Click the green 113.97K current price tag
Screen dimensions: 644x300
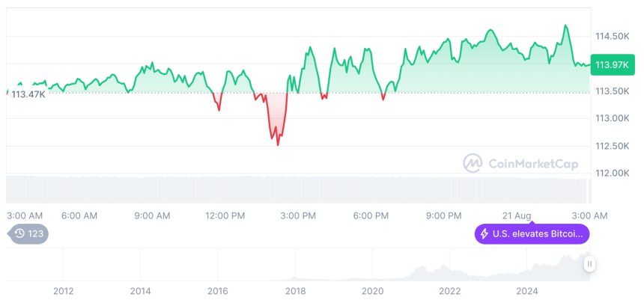(611, 65)
